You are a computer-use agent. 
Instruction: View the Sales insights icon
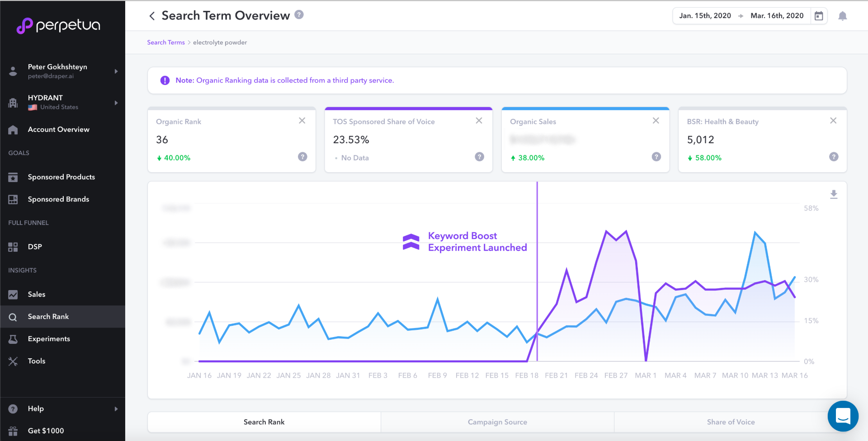14,294
